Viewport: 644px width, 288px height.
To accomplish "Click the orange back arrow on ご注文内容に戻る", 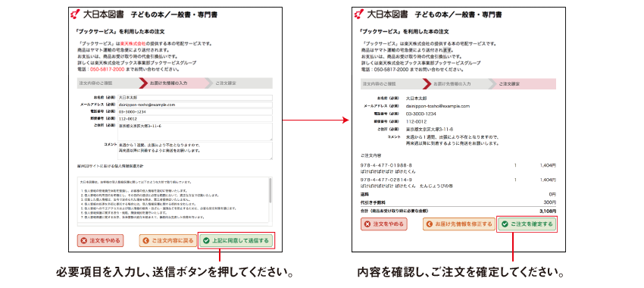I will (145, 241).
